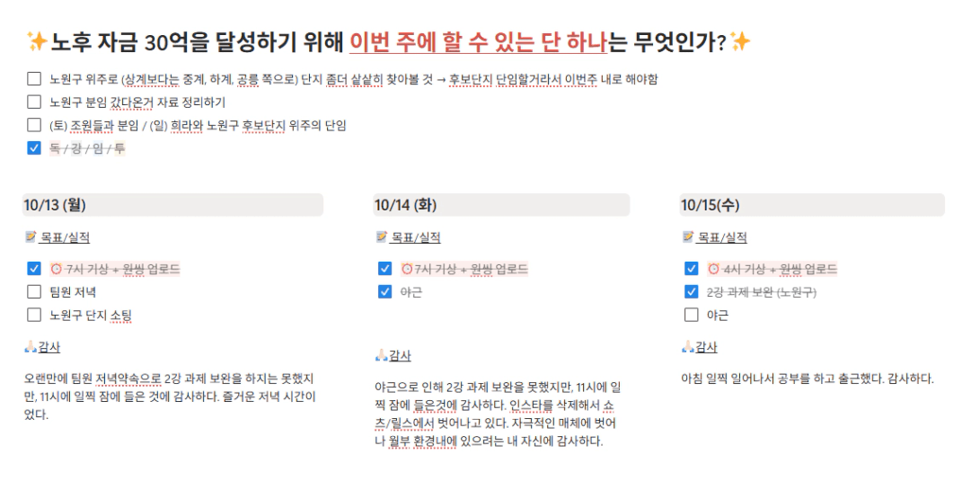
Task: Click the memo icon under 10/13 (월)
Action: click(31, 237)
